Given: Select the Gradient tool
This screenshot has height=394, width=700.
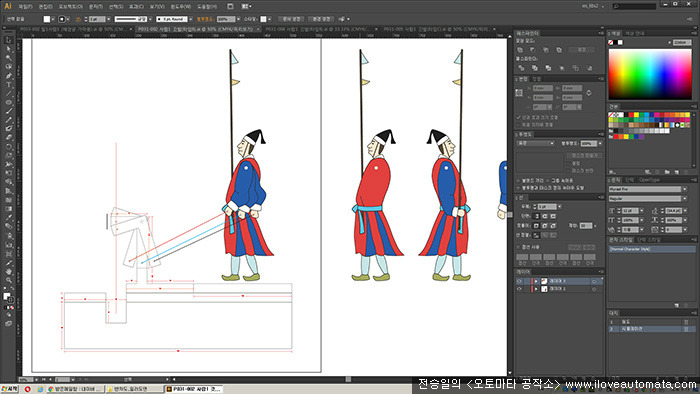Looking at the screenshot, I should (x=8, y=209).
